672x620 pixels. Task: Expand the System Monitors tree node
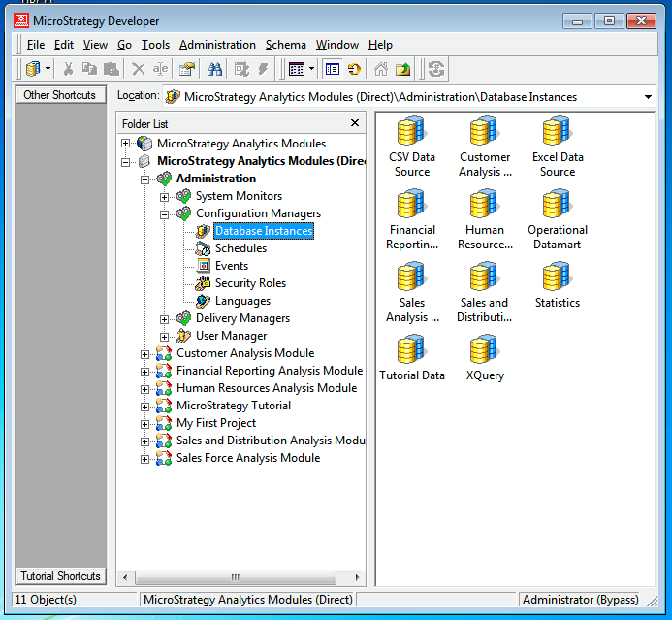[x=165, y=196]
